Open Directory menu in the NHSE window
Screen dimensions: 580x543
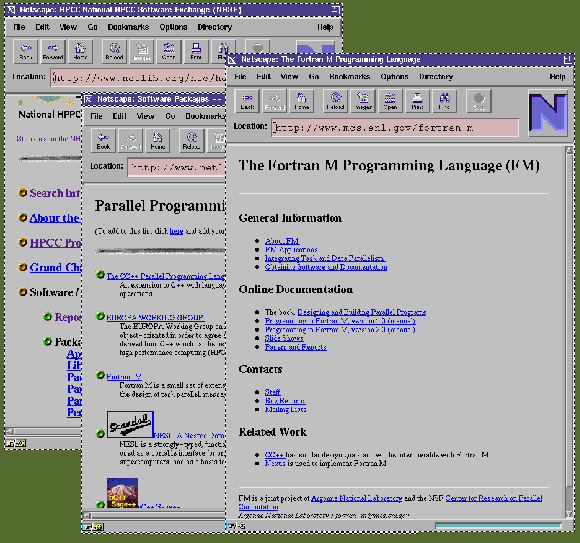pyautogui.click(x=215, y=27)
